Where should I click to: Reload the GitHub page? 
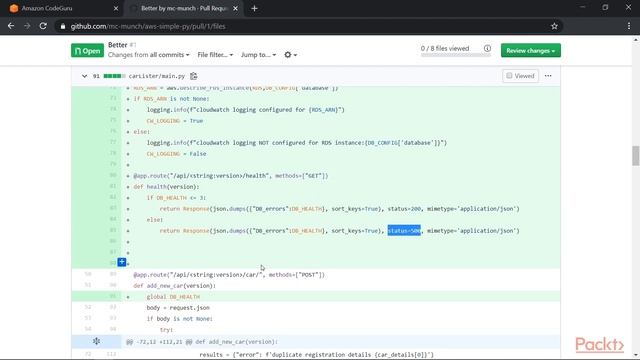click(x=43, y=26)
